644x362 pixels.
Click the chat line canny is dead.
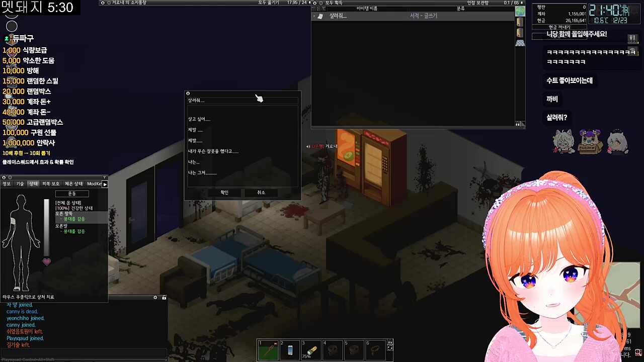point(22,312)
